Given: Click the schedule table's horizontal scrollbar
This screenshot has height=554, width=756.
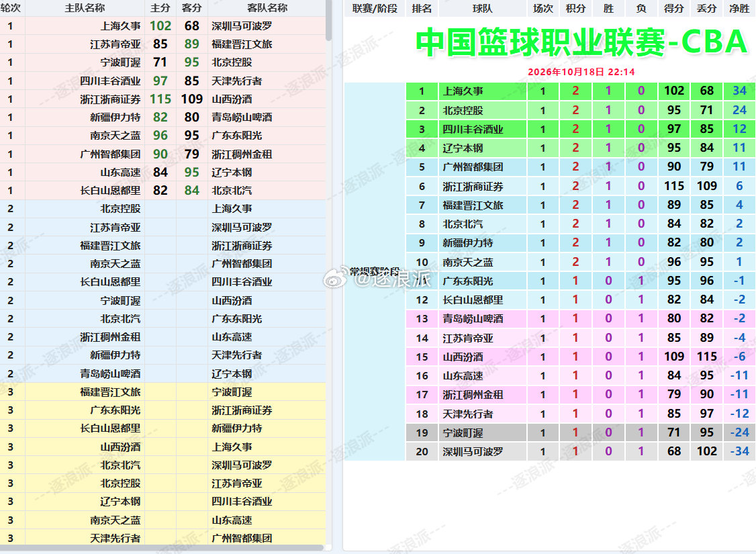Looking at the screenshot, I should tap(162, 548).
